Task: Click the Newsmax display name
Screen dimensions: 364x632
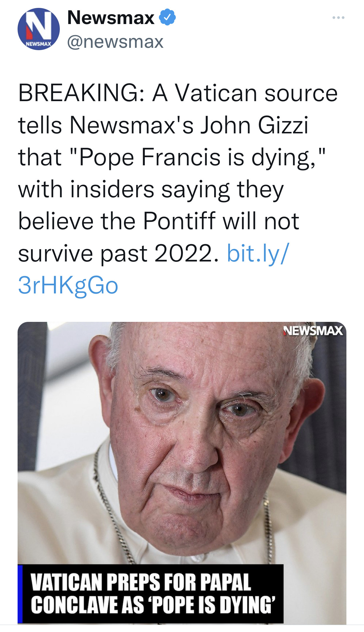Action: click(x=111, y=18)
